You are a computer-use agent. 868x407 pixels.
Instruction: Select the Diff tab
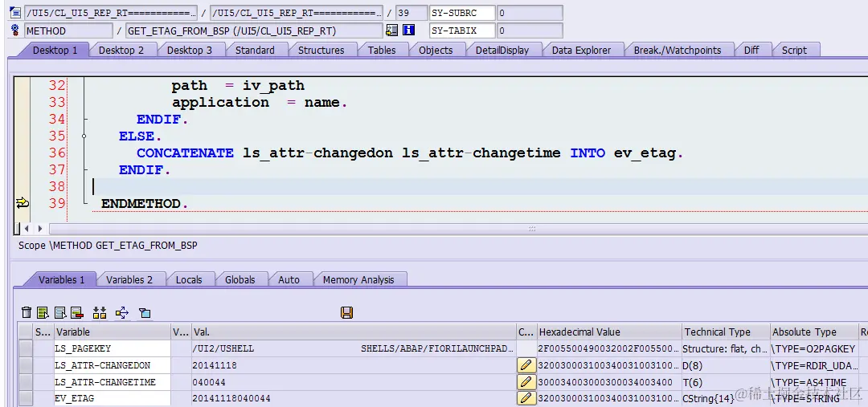pos(751,51)
